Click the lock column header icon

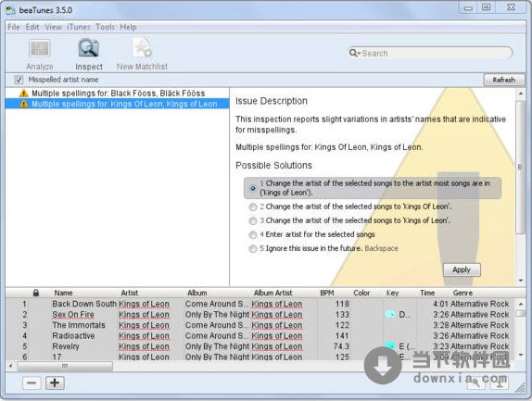pos(35,293)
